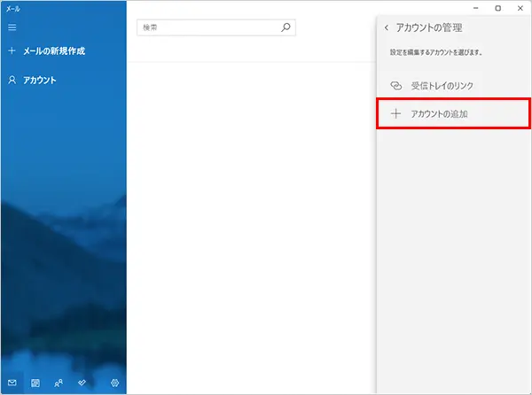Screen dimensions: 532x395
Task: Close the メール window
Action: click(x=520, y=8)
